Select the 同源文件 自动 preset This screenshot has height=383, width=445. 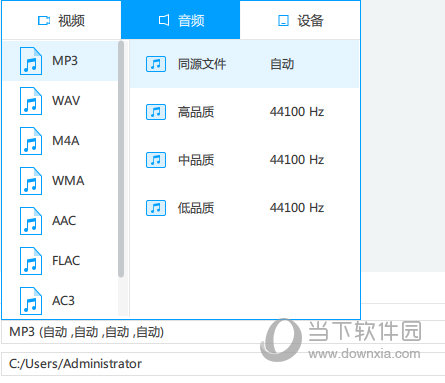(244, 64)
